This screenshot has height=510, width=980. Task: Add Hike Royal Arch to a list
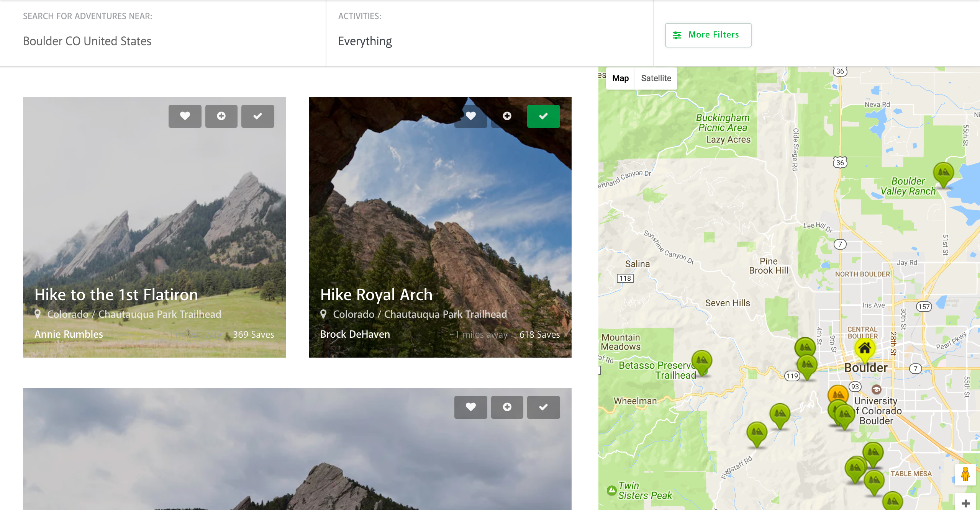coord(507,116)
